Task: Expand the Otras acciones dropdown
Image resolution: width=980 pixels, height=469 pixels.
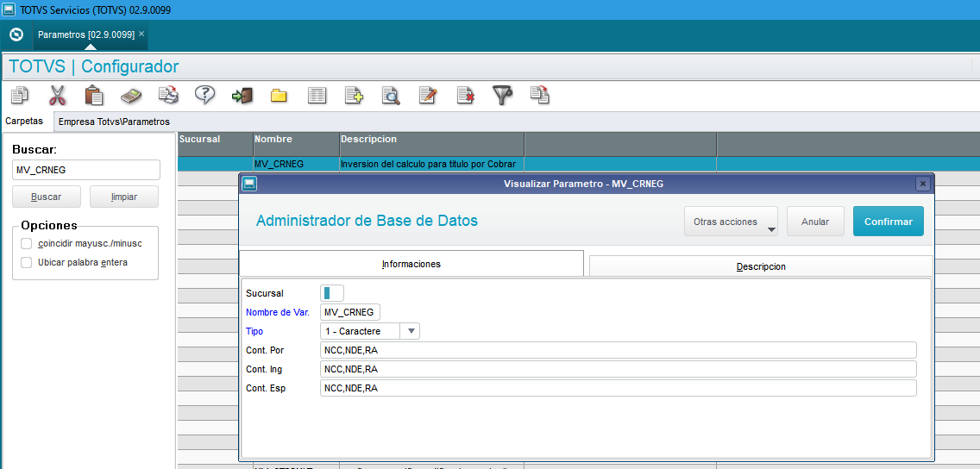Action: point(732,222)
